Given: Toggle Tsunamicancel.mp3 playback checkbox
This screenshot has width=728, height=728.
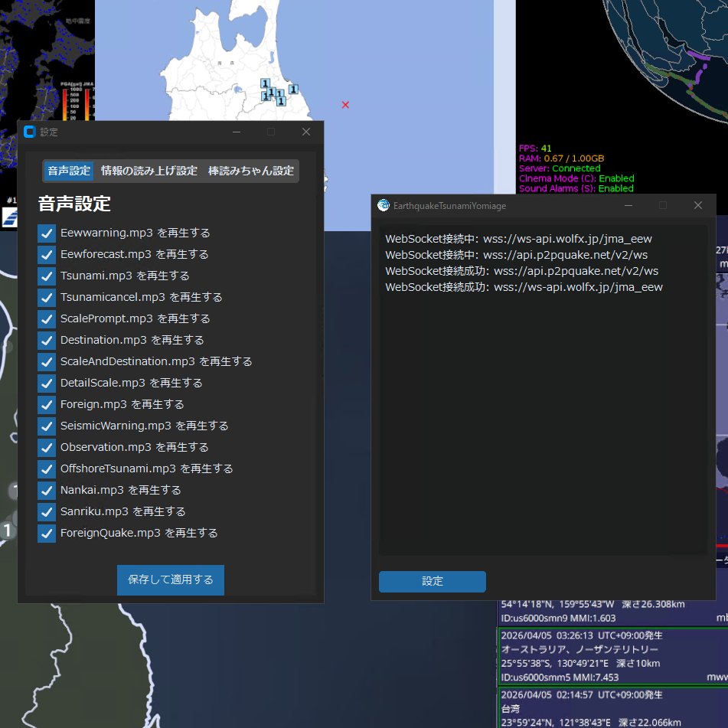Looking at the screenshot, I should [x=47, y=297].
